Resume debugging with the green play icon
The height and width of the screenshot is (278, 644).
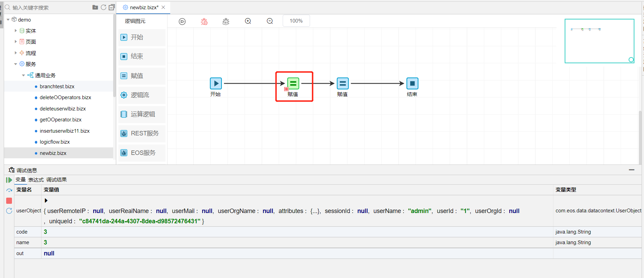9,180
